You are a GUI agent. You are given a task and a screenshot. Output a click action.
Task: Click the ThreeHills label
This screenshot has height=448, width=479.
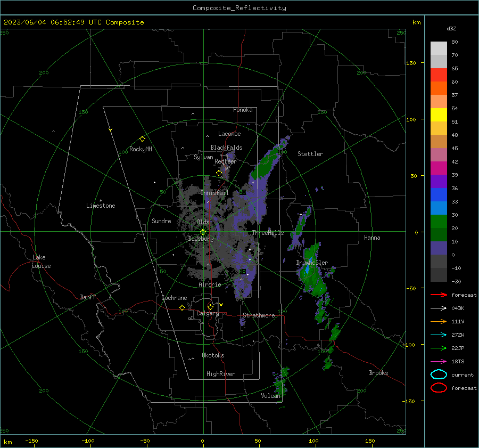pos(268,233)
